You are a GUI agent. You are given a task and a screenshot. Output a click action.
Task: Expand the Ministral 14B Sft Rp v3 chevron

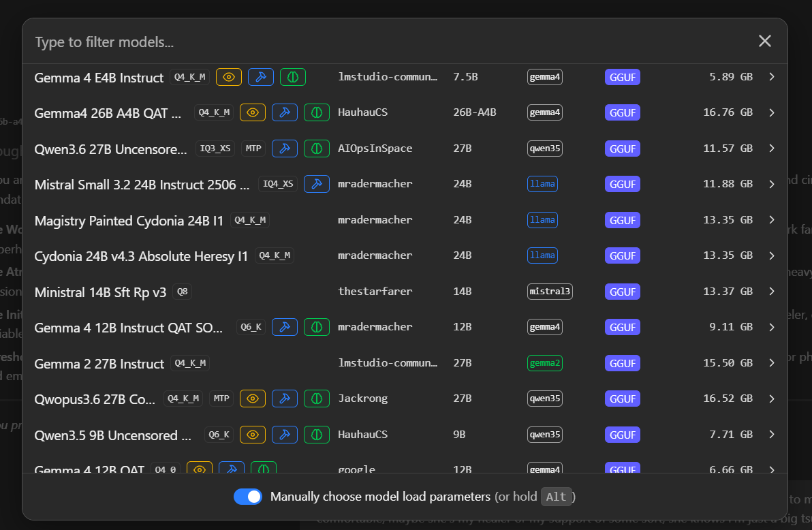[x=772, y=291]
